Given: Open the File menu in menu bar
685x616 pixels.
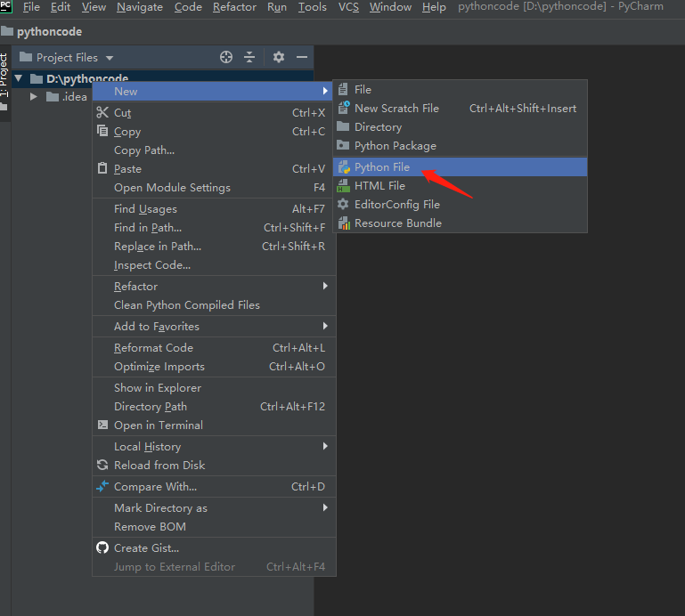Looking at the screenshot, I should tap(31, 7).
